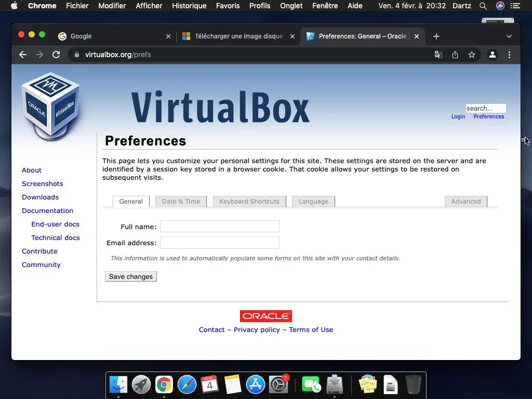This screenshot has height=399, width=532.
Task: Open Safari from the Dock
Action: (187, 385)
